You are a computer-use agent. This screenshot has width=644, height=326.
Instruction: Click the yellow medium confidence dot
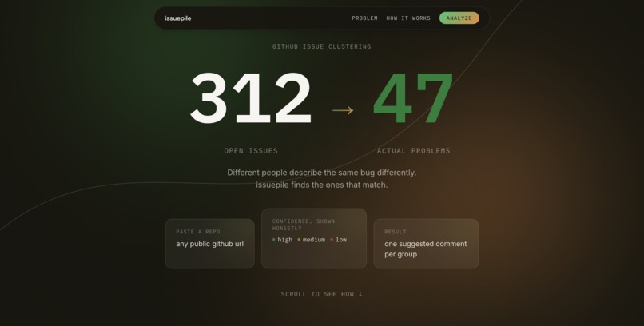pyautogui.click(x=299, y=240)
